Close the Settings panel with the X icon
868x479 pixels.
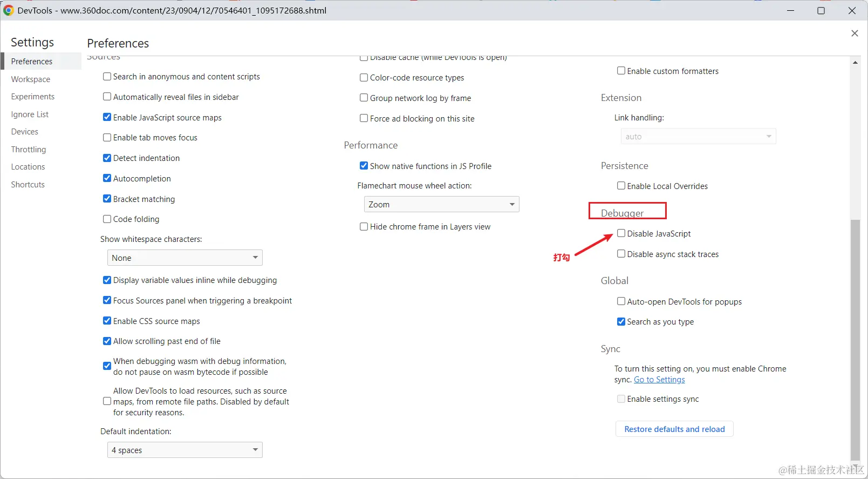coord(855,33)
